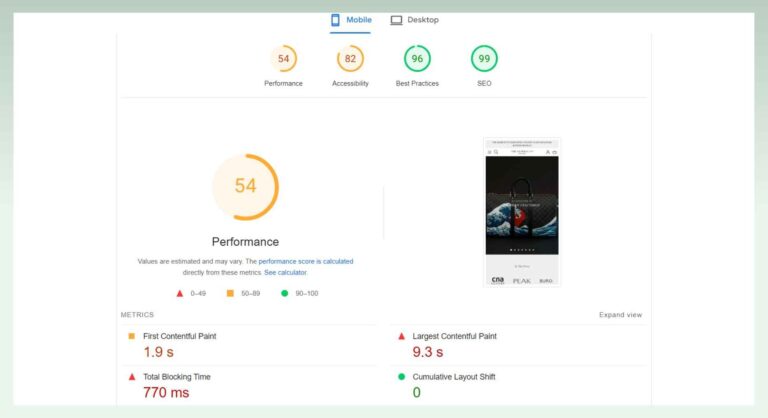Open the 'performance score is calculated' link
The width and height of the screenshot is (768, 418).
306,261
